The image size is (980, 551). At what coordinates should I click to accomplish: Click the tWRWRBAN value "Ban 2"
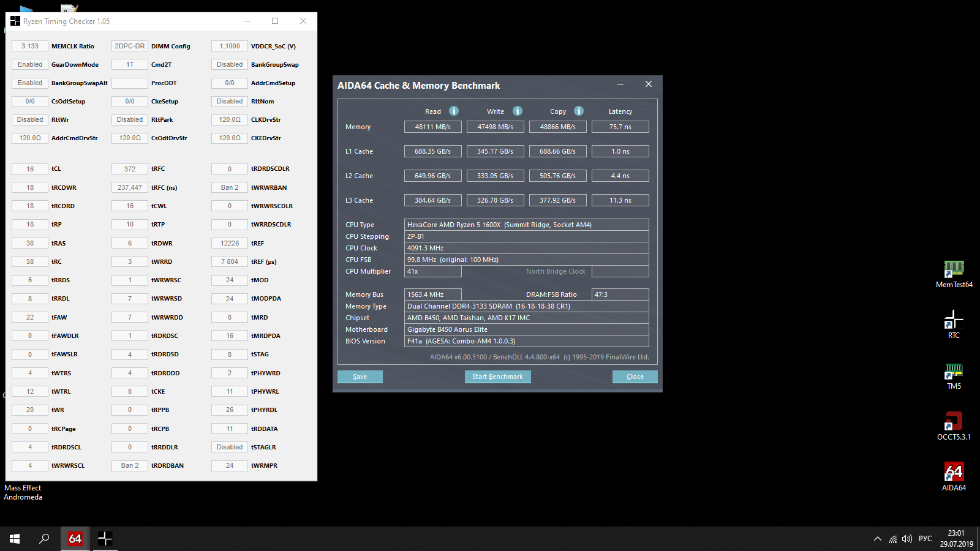[230, 187]
